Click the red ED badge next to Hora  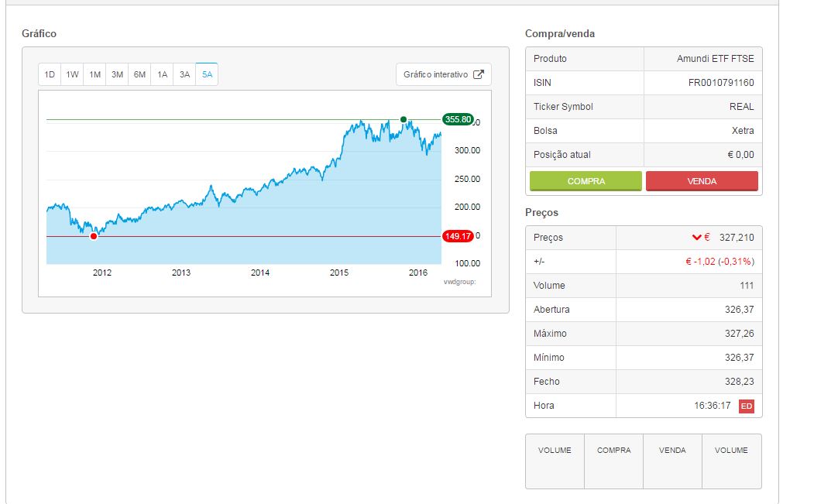click(746, 406)
